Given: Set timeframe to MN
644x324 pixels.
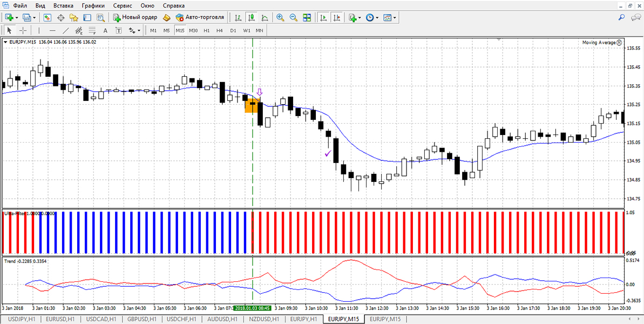Looking at the screenshot, I should (x=259, y=30).
